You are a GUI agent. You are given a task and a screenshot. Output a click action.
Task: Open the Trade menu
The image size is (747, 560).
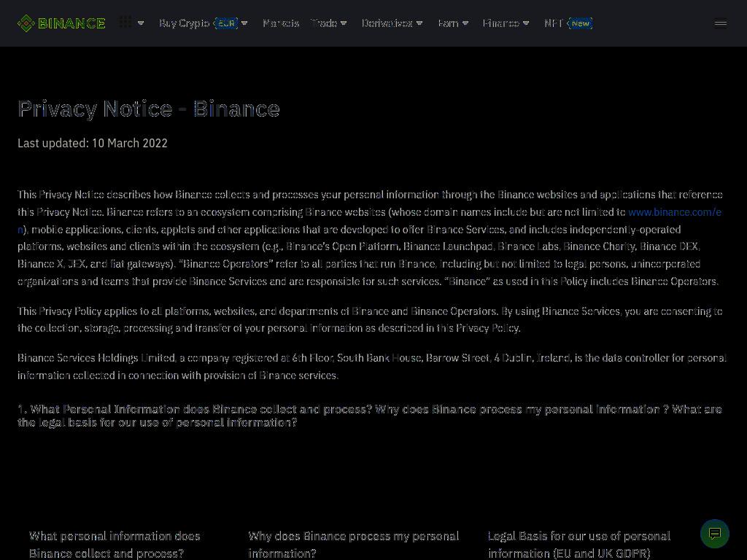pyautogui.click(x=324, y=23)
